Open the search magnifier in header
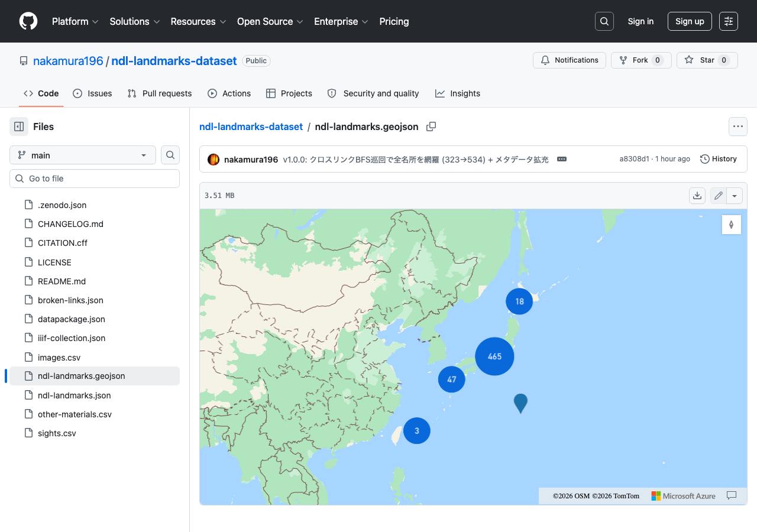 coord(604,21)
